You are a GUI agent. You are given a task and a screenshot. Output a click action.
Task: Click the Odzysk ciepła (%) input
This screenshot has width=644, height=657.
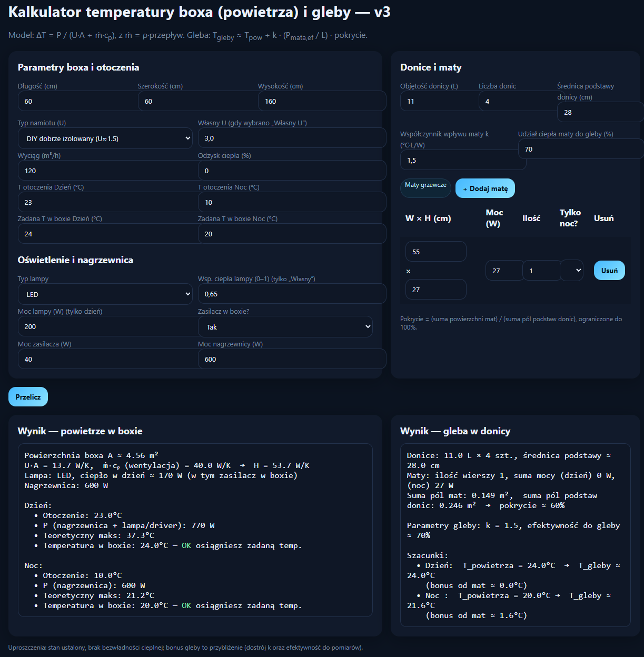click(292, 171)
